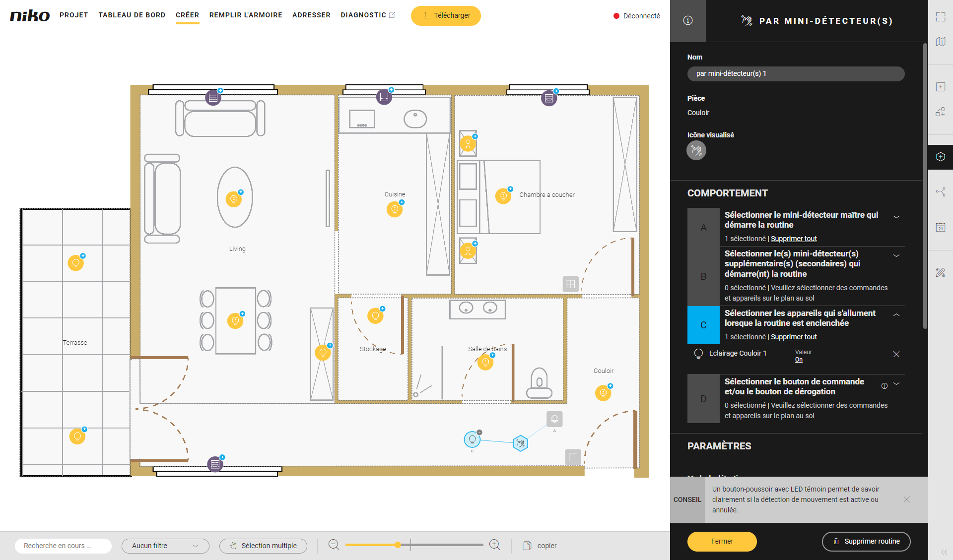
Task: Click the Recherche en cours search field
Action: point(63,546)
